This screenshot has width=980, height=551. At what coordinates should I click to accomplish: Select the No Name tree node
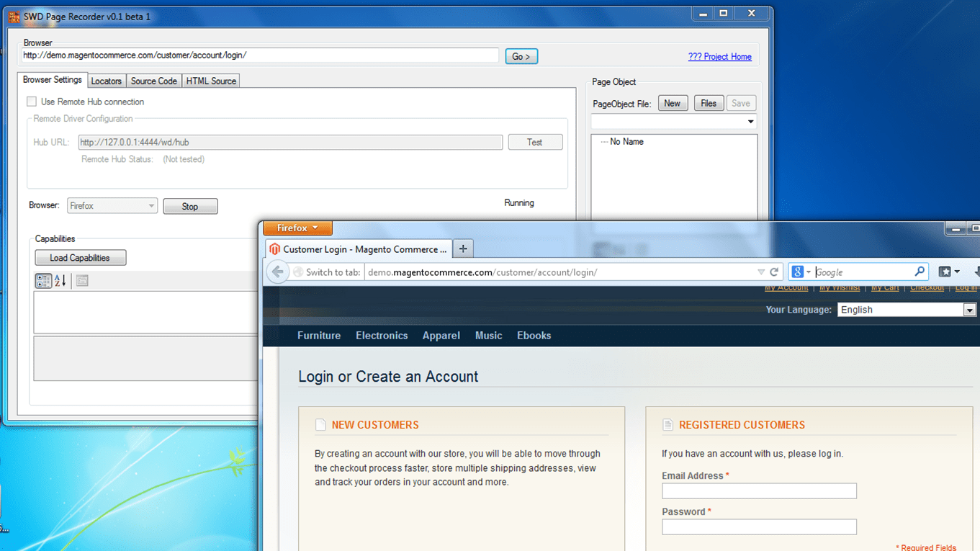(626, 142)
